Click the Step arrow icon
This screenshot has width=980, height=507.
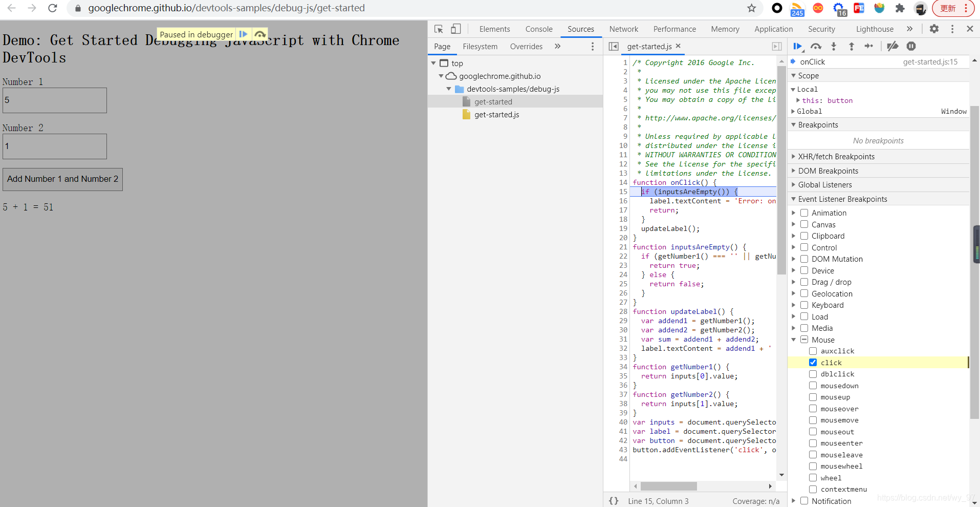pos(869,46)
